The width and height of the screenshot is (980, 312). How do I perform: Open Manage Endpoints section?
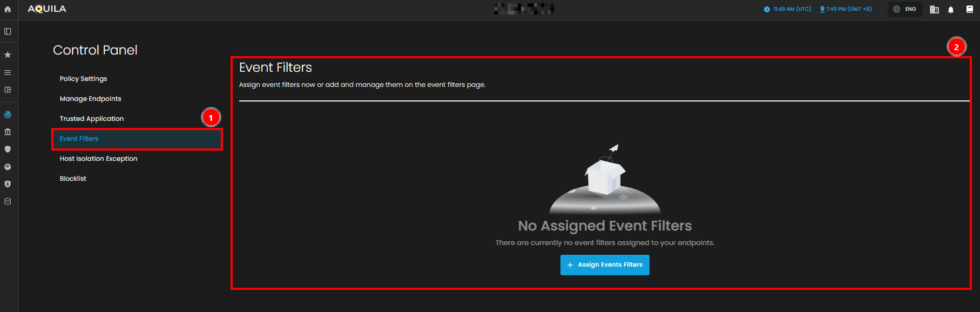tap(90, 99)
